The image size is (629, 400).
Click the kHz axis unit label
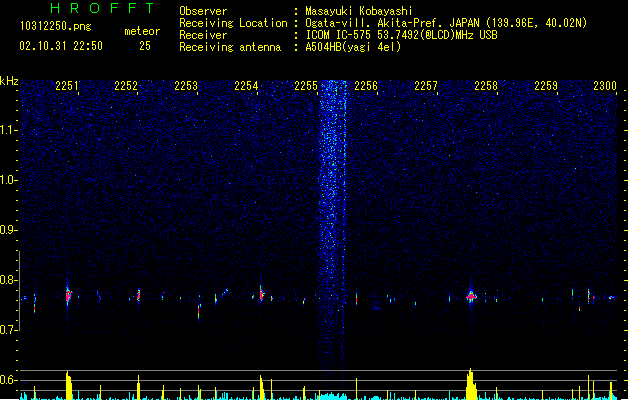pyautogui.click(x=9, y=81)
